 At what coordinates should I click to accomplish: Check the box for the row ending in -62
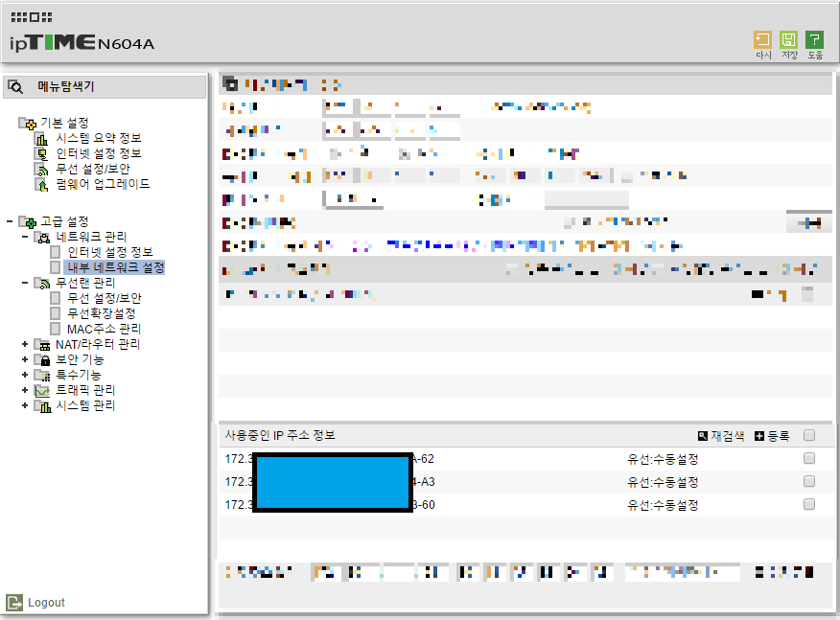click(x=809, y=458)
